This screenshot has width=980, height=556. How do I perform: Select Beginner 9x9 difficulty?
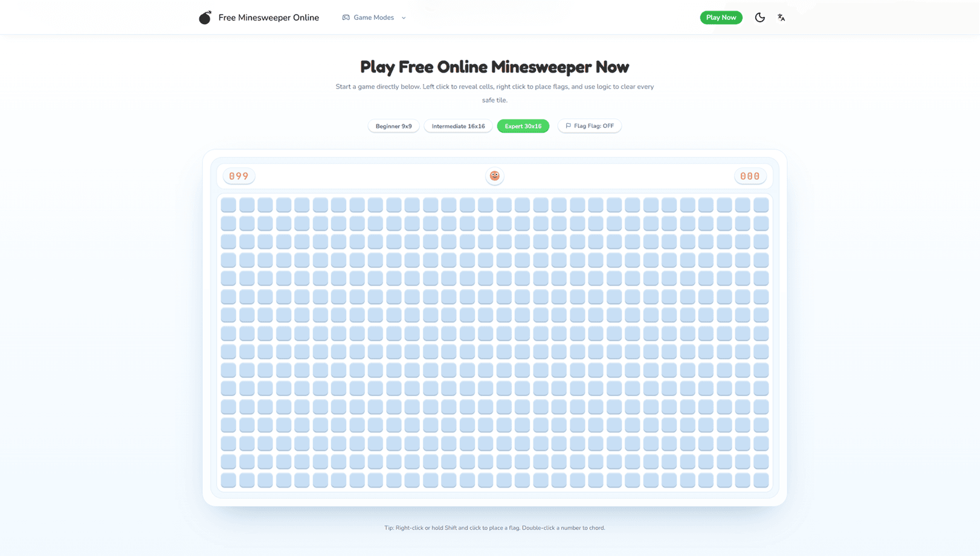coord(393,126)
